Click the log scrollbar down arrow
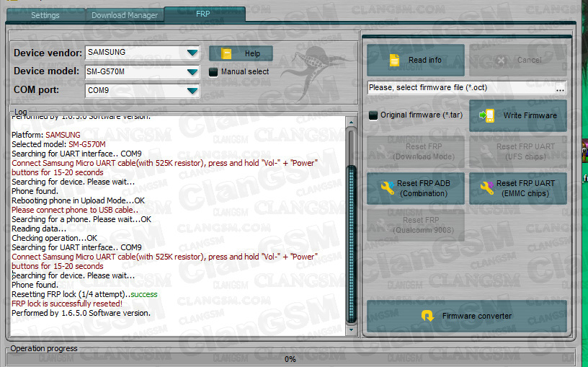 pyautogui.click(x=351, y=330)
